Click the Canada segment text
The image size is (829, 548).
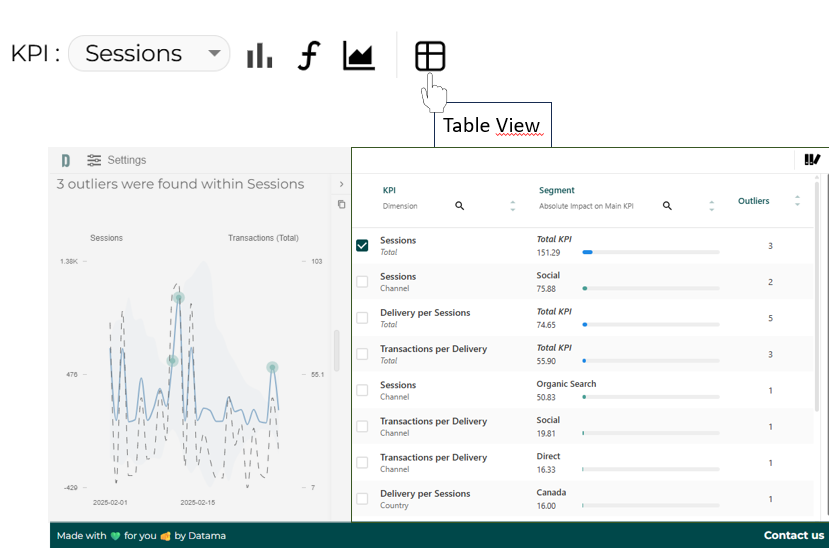(x=551, y=493)
